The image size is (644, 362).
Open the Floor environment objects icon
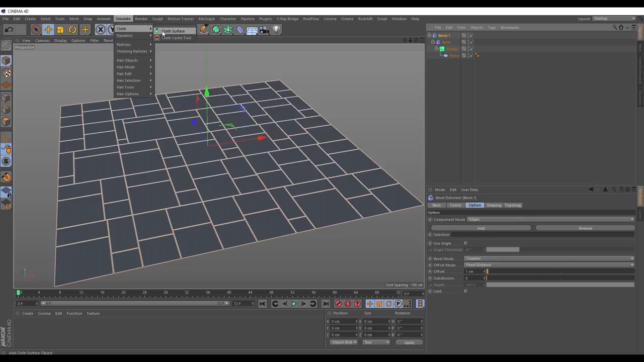pyautogui.click(x=252, y=30)
